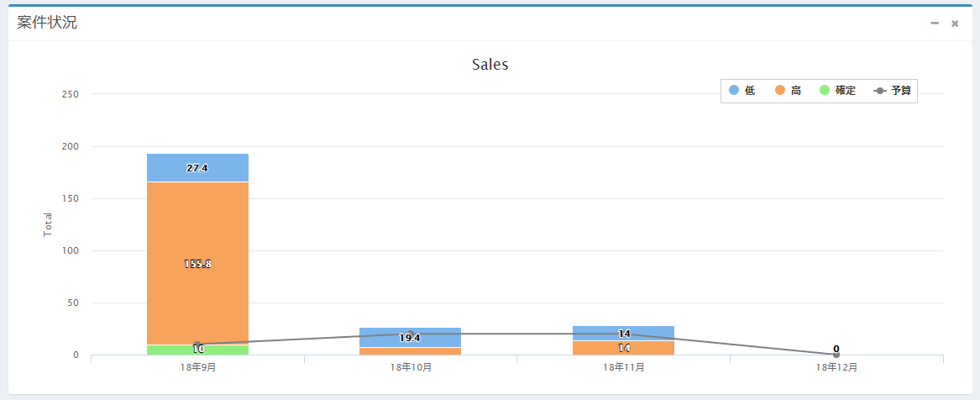Image resolution: width=980 pixels, height=400 pixels.
Task: Toggle the 低 series in legend
Action: coord(742,91)
